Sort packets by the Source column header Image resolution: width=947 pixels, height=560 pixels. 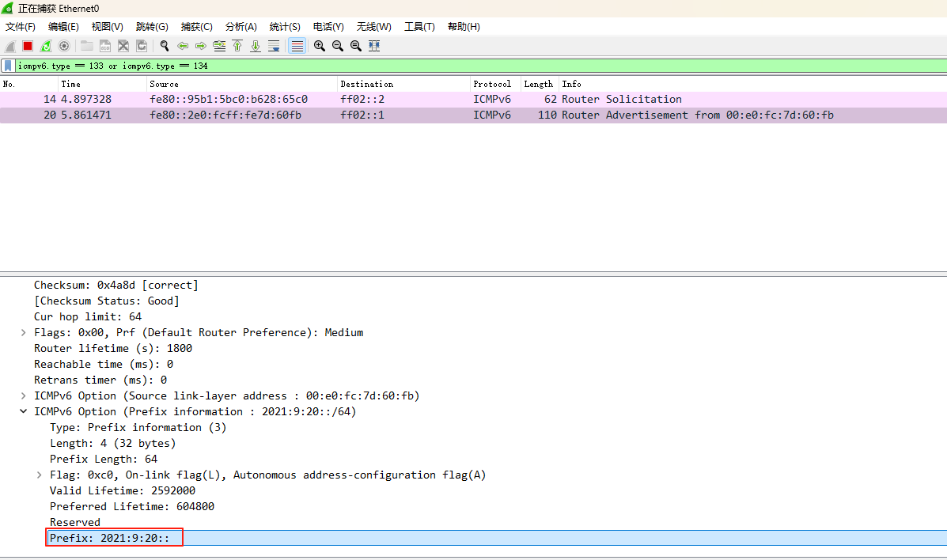241,84
